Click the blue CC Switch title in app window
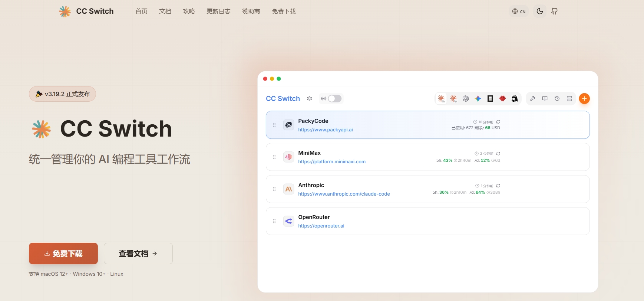 pyautogui.click(x=283, y=99)
